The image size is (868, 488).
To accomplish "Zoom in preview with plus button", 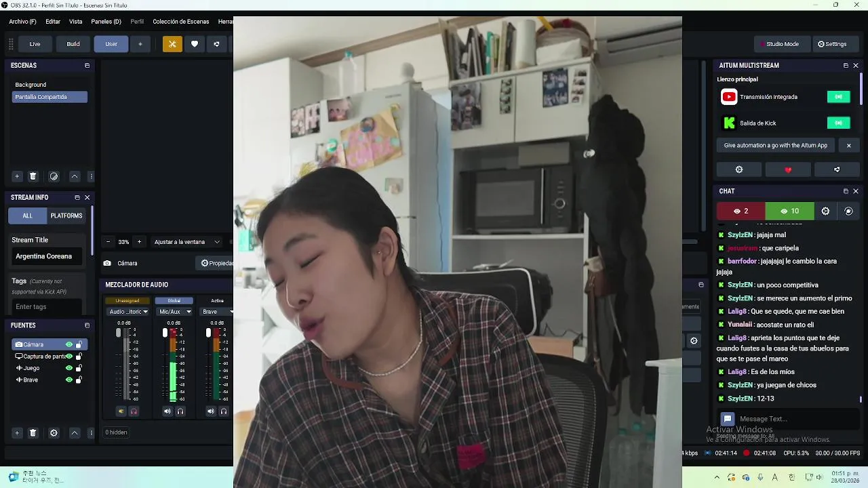I will [139, 242].
